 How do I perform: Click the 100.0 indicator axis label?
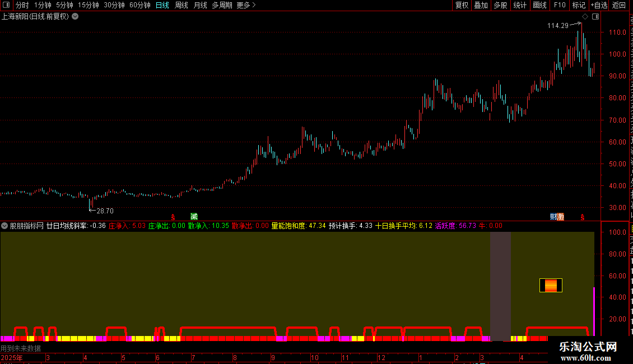click(618, 232)
